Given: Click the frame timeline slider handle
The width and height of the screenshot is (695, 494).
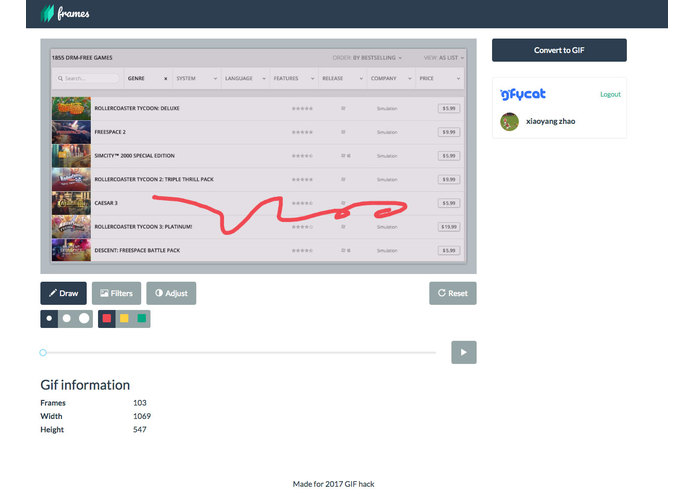Looking at the screenshot, I should pos(43,353).
